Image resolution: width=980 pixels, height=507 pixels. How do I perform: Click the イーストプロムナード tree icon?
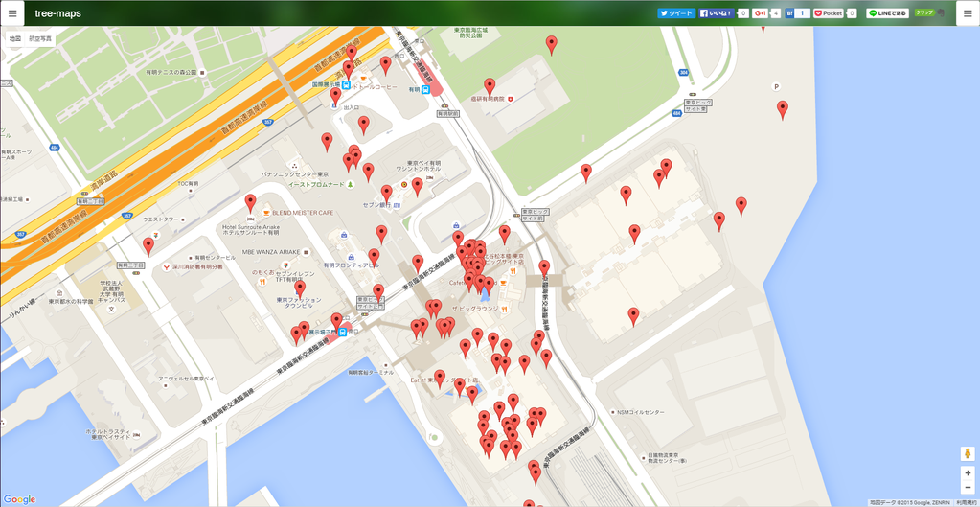pos(351,184)
